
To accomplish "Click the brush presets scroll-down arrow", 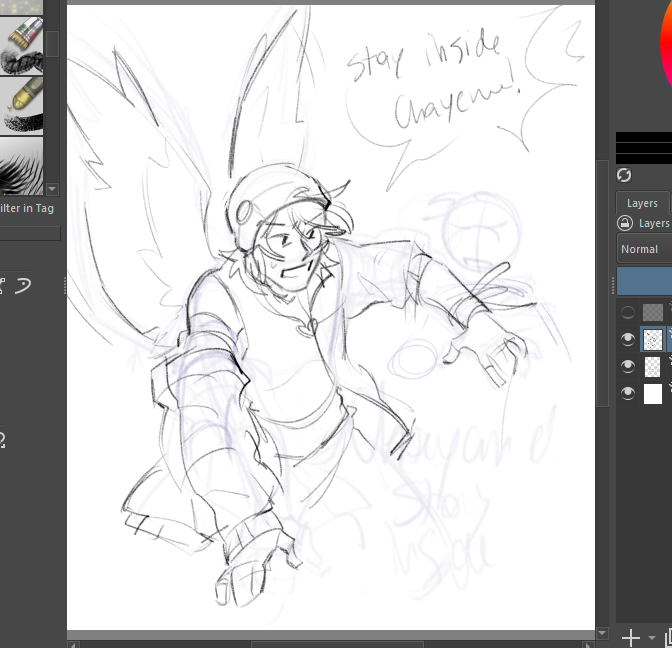I will pyautogui.click(x=52, y=189).
